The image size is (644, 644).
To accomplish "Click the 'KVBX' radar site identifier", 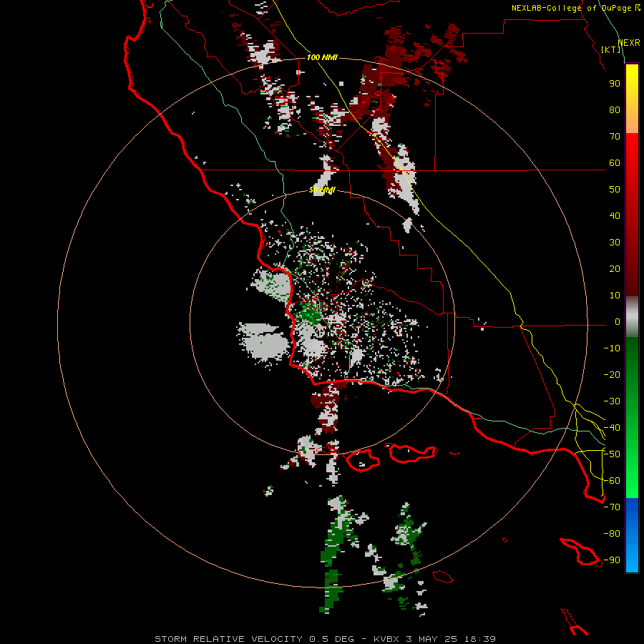I will (387, 639).
